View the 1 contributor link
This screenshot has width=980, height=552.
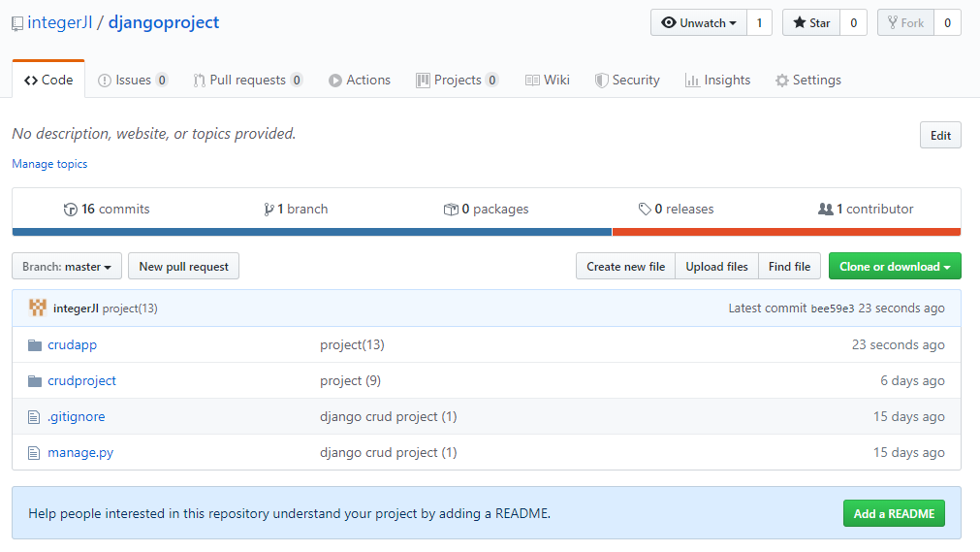click(x=866, y=209)
